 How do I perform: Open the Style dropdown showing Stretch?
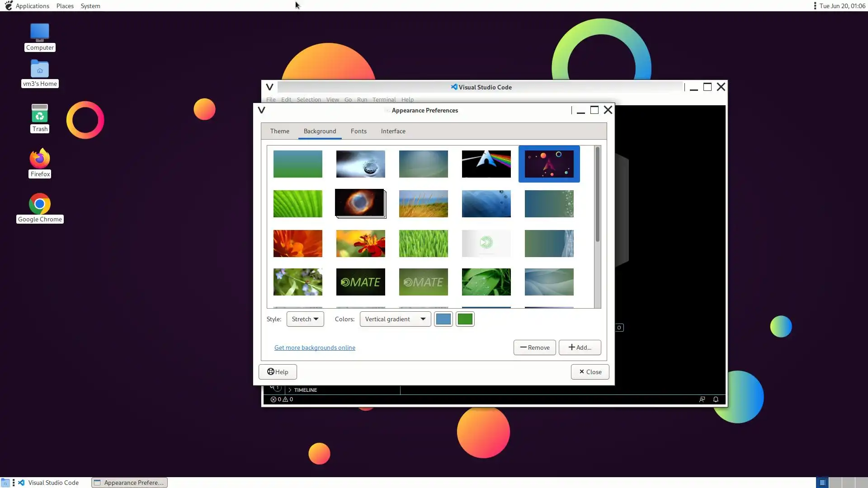[x=305, y=319]
